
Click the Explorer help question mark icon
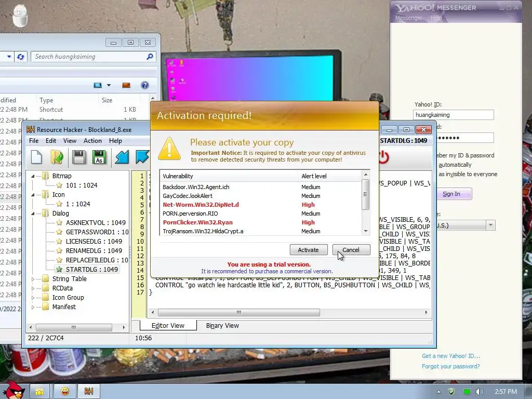coord(145,85)
